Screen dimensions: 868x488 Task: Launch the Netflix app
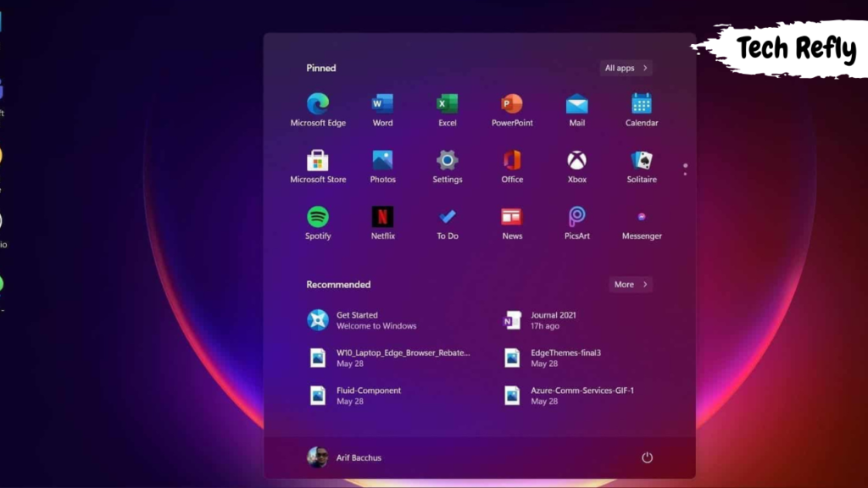(382, 223)
